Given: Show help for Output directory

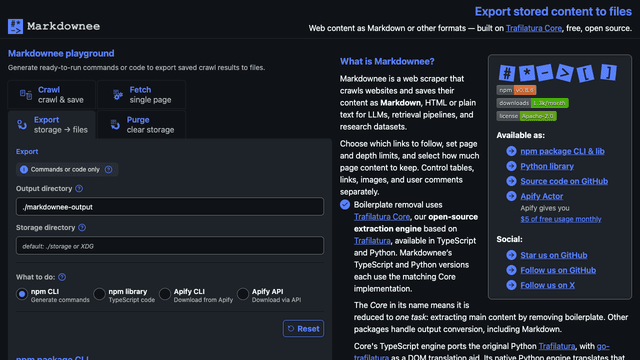Looking at the screenshot, I should [x=79, y=189].
